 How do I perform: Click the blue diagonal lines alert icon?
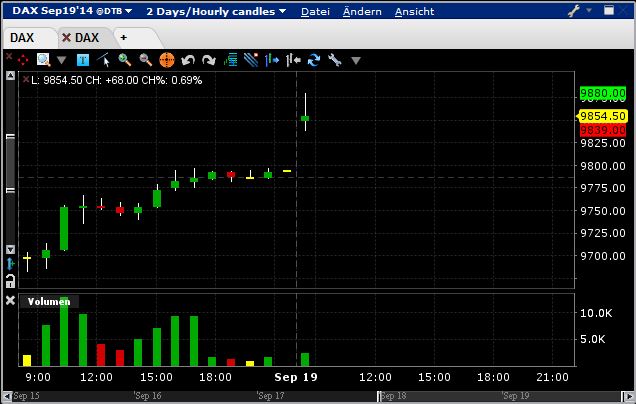(x=251, y=60)
